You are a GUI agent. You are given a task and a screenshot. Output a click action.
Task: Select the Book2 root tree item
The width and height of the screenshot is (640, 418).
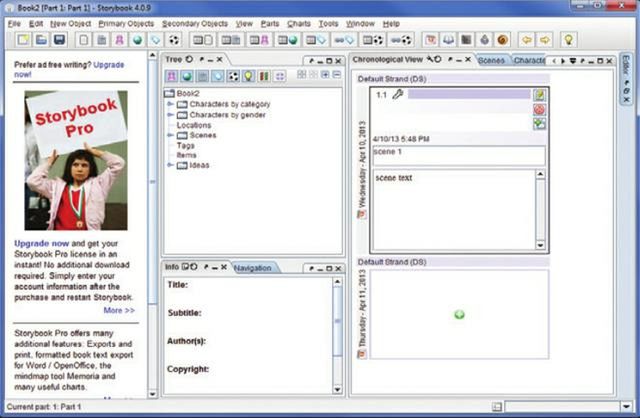(x=188, y=93)
